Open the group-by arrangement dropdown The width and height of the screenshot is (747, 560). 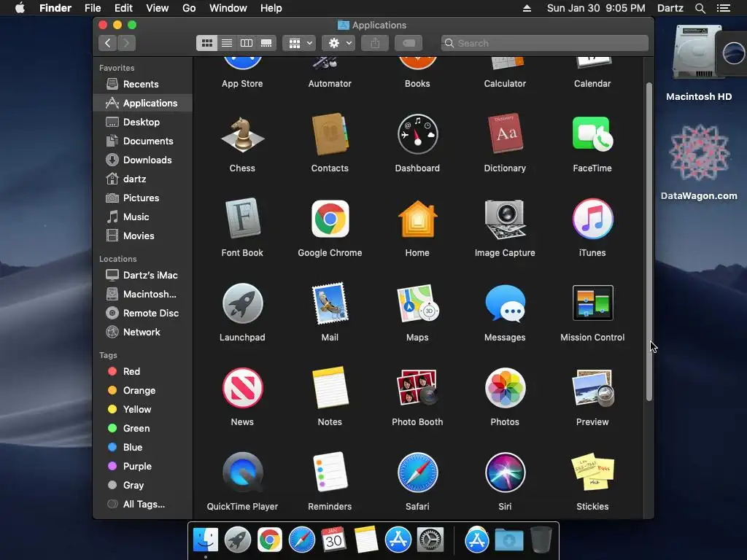click(x=299, y=43)
